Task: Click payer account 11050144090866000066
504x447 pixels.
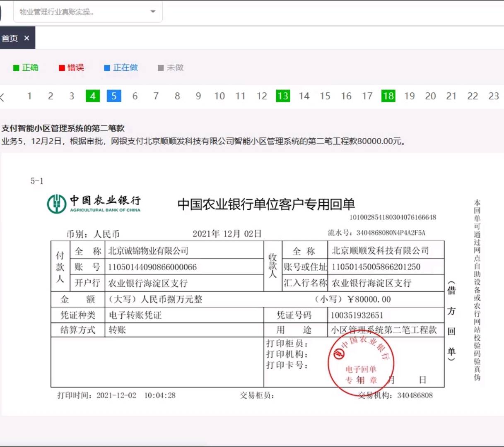Action: 152,267
